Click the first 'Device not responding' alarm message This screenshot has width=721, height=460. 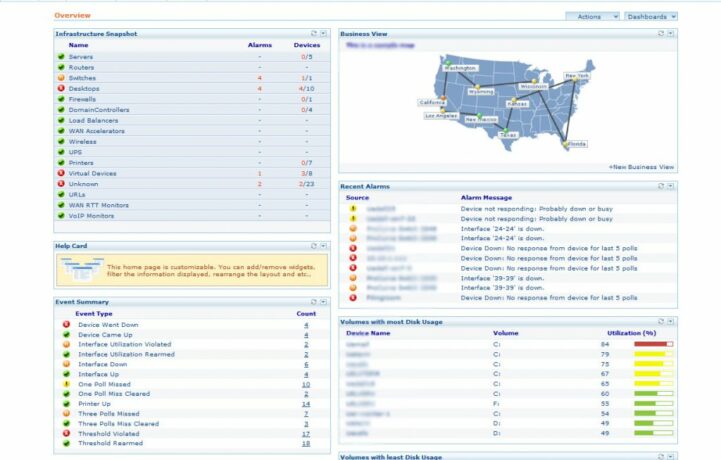coord(537,209)
